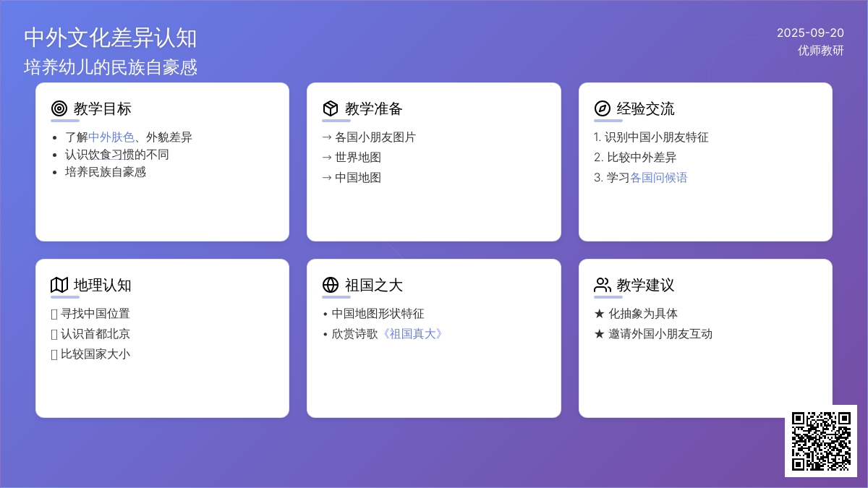Click the 邀请外国小朋友互动 suggestion
The image size is (868, 488).
coord(660,334)
